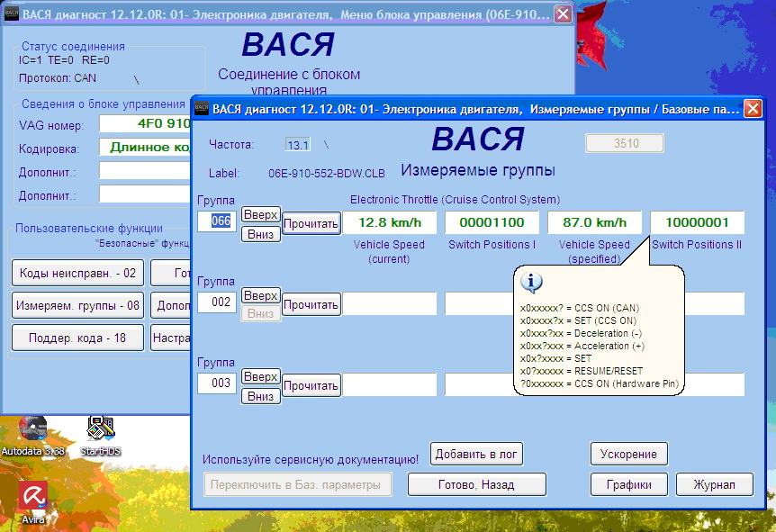Viewport: 776px width, 532px height.
Task: Click Прочитать button for group 066
Action: pyautogui.click(x=311, y=223)
